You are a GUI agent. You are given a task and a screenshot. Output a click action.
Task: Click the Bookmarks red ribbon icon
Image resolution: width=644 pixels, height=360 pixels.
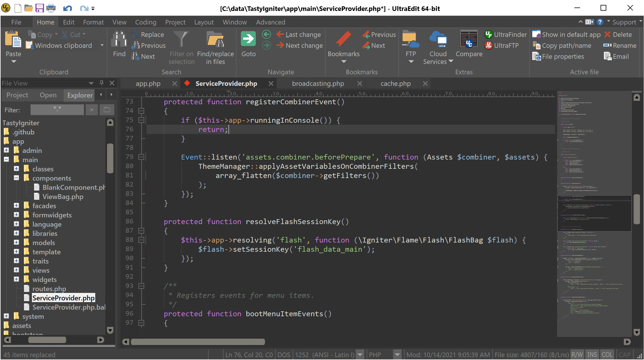343,39
